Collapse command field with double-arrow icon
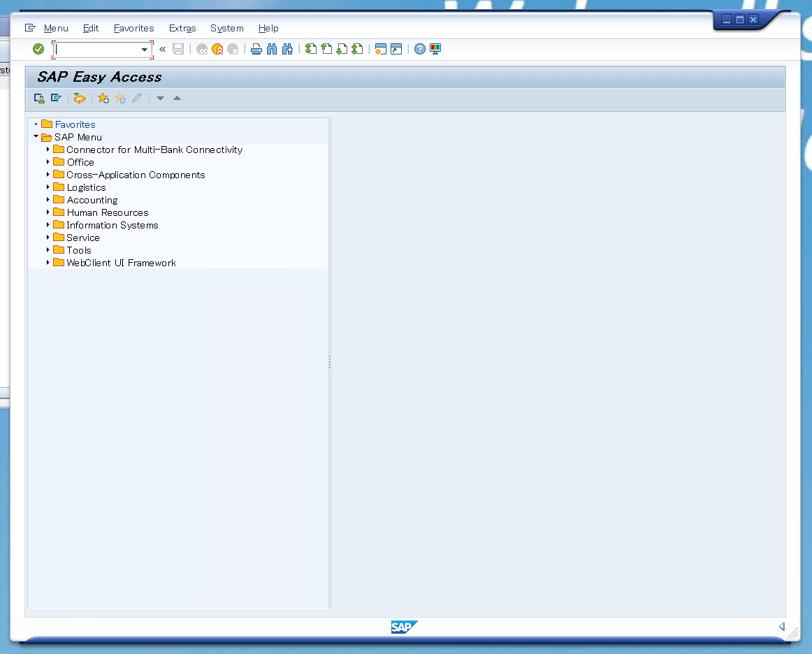812x654 pixels. click(x=163, y=49)
